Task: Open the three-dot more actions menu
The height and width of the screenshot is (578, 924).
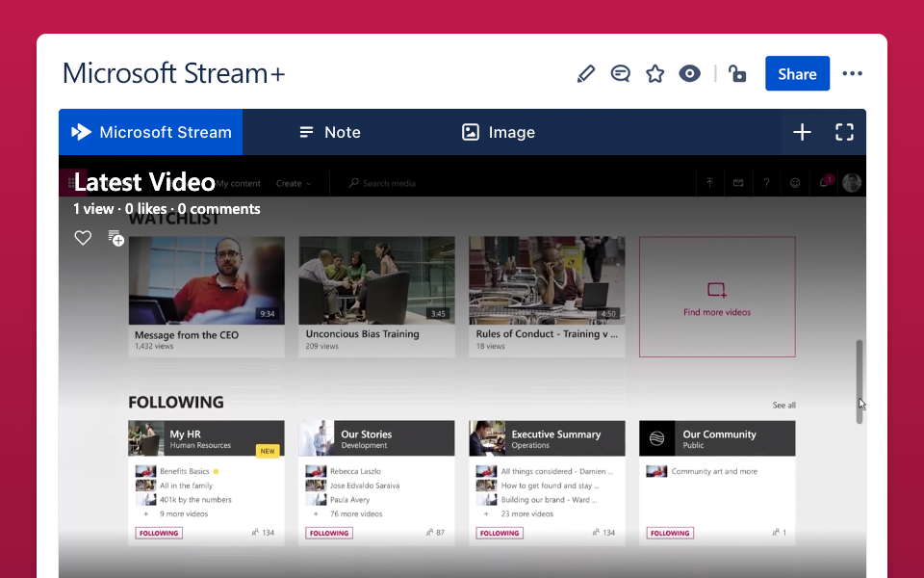Action: pos(852,74)
